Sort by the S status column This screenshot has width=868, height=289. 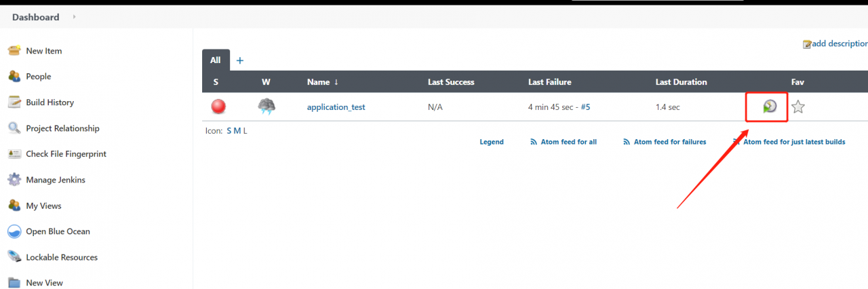point(216,82)
